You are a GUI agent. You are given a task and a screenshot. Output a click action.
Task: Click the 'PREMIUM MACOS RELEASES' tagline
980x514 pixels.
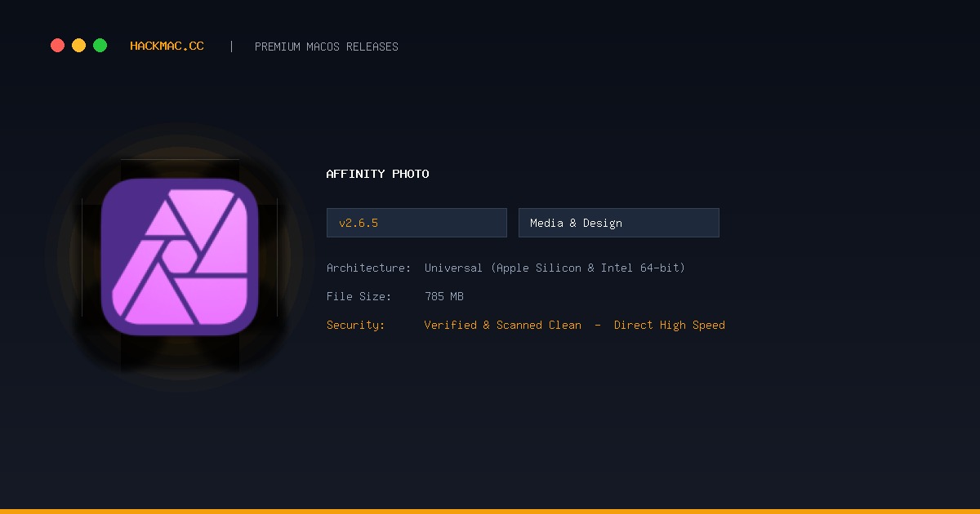coord(327,47)
